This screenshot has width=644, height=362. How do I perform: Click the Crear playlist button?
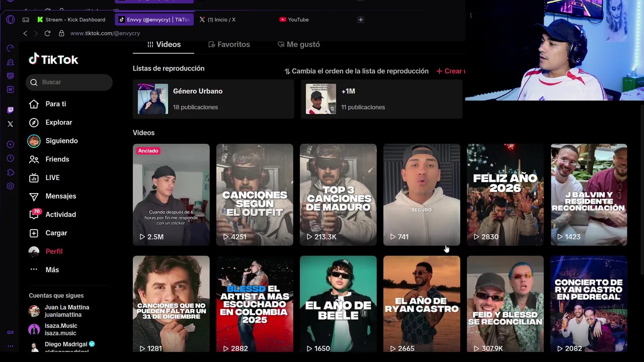click(451, 71)
